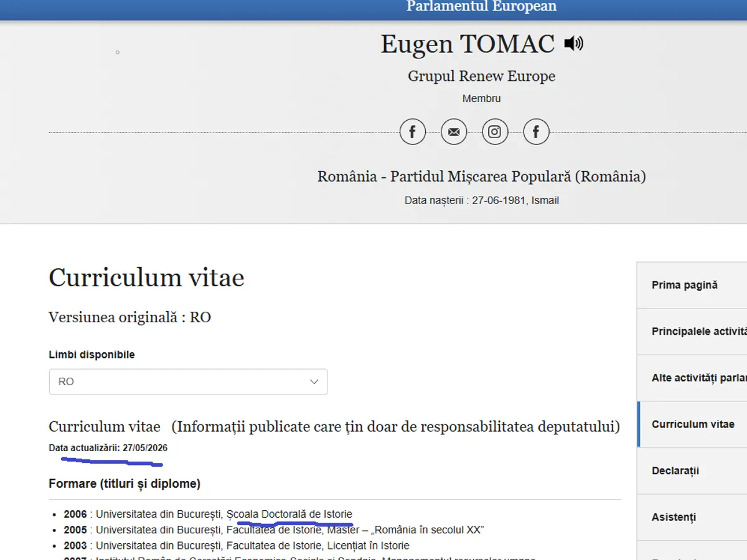The height and width of the screenshot is (560, 747).
Task: Open Asistenți sidebar item
Action: 692,518
